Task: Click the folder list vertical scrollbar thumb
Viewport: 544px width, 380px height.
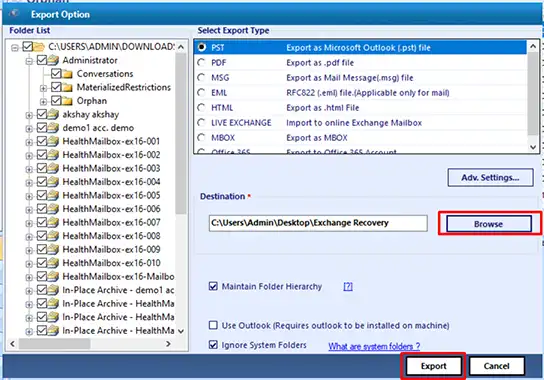Action: (x=181, y=133)
